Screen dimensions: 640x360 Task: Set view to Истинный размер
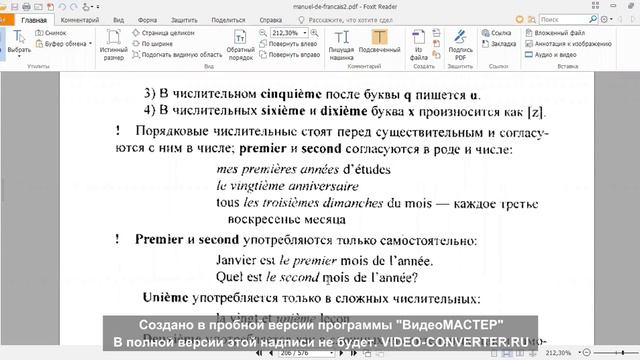(113, 45)
